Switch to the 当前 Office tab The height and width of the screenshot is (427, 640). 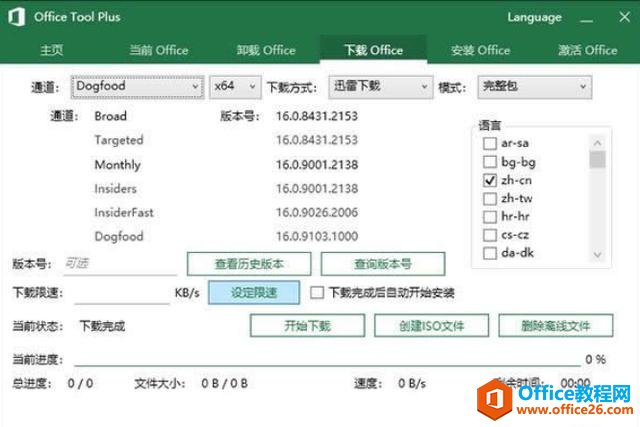pyautogui.click(x=159, y=50)
